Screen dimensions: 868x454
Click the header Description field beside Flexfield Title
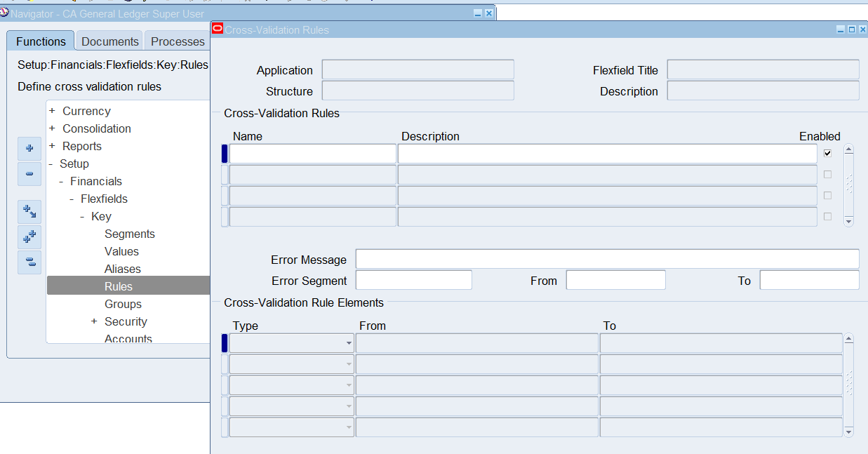coord(763,91)
